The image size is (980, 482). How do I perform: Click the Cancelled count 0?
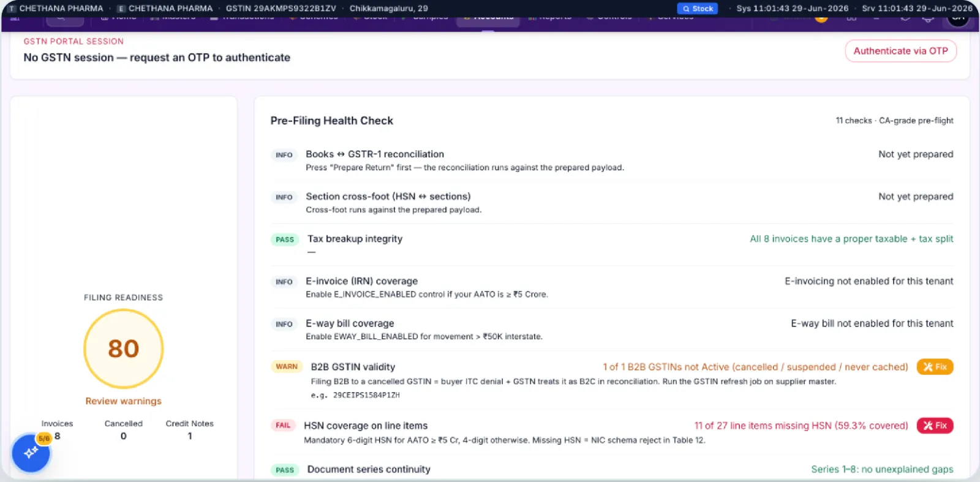click(124, 436)
